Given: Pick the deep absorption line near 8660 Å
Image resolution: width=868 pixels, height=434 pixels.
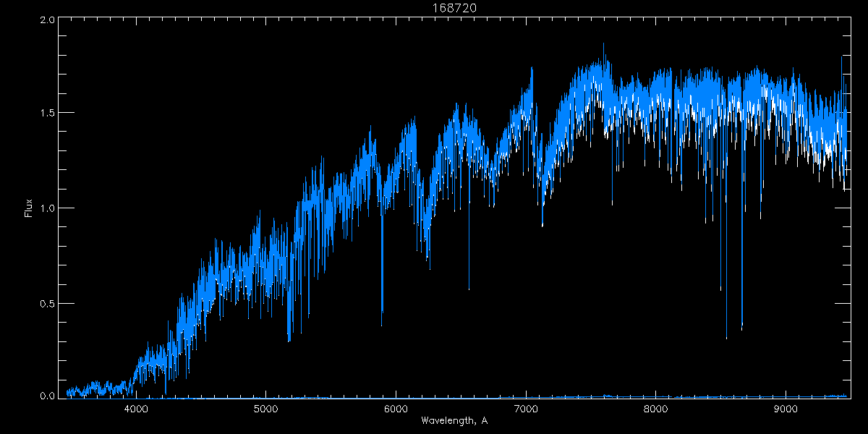Looking at the screenshot, I should pos(741,327).
